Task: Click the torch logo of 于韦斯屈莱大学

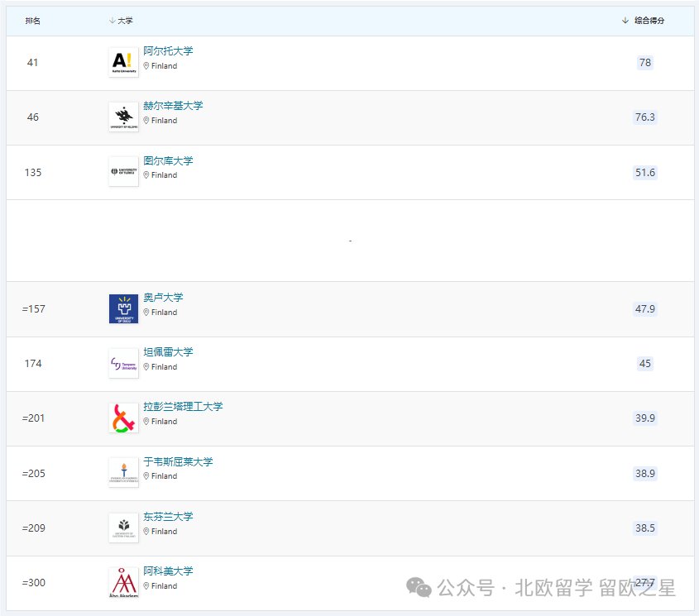Action: [x=123, y=473]
